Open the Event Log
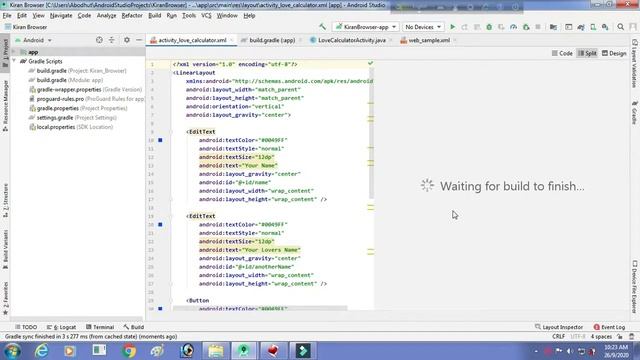Screen dimensions: 640x360 click(609, 327)
